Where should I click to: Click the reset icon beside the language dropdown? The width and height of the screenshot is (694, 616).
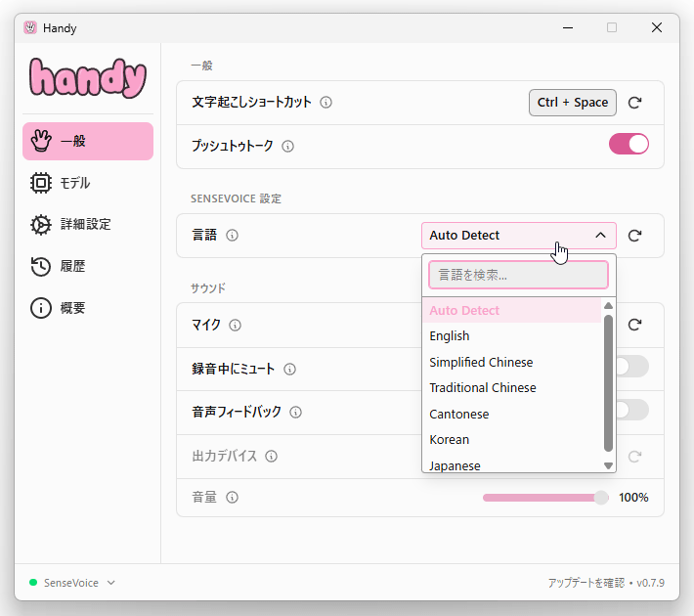coord(634,236)
